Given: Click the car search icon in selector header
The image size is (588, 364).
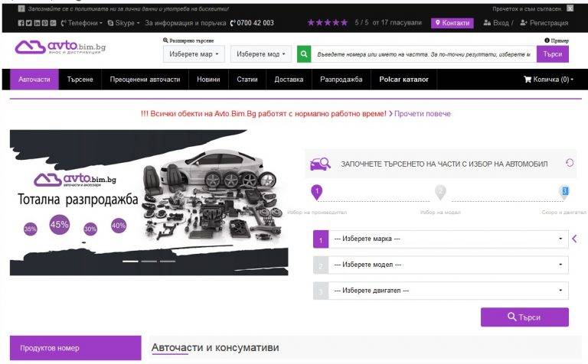Looking at the screenshot, I should tap(320, 164).
